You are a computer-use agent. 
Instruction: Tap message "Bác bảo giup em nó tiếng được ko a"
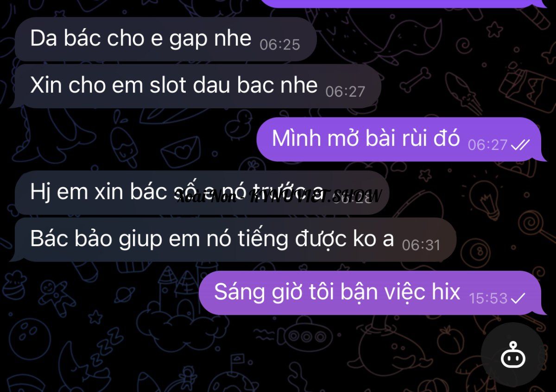(235, 240)
